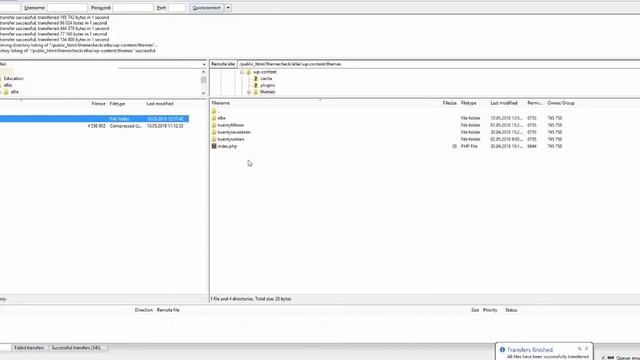This screenshot has height=360, width=640.
Task: Select wp-content folder in remote tree
Action: (x=265, y=72)
